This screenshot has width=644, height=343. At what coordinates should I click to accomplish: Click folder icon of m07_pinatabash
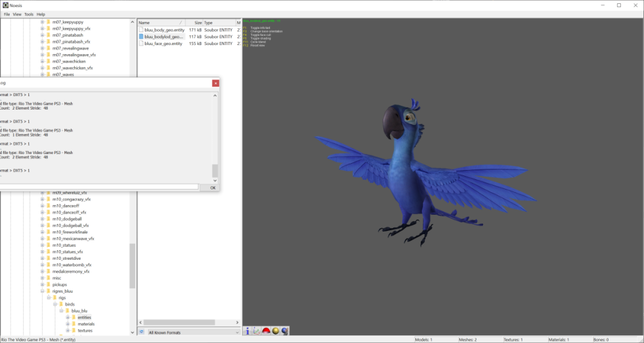[48, 35]
